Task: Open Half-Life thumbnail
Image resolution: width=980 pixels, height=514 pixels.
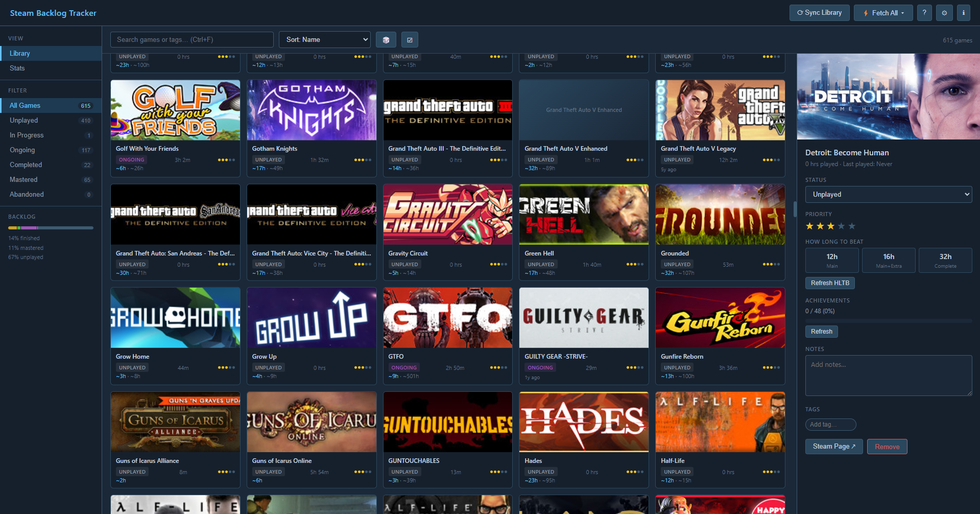Action: 720,422
